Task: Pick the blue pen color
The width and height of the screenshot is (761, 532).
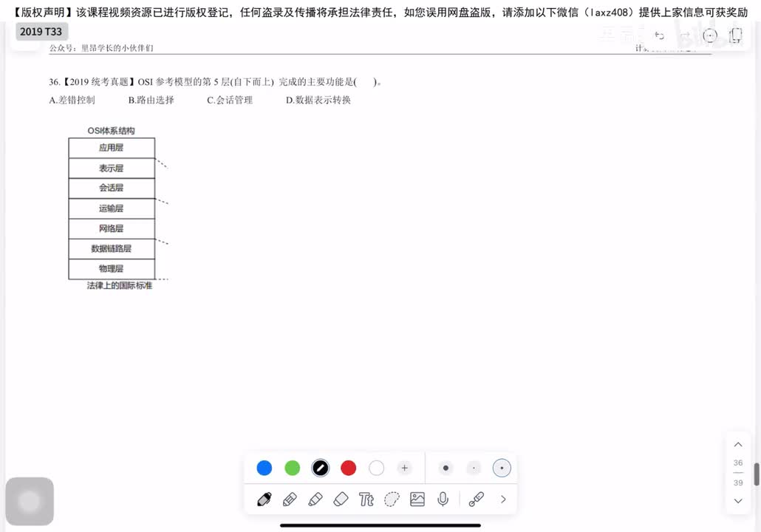Action: pos(265,468)
